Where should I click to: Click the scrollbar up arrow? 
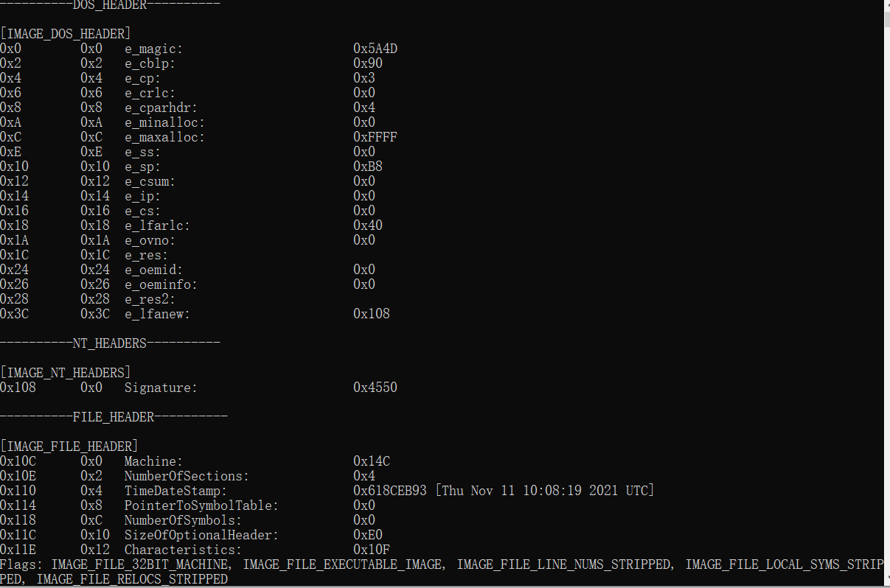[x=886, y=6]
